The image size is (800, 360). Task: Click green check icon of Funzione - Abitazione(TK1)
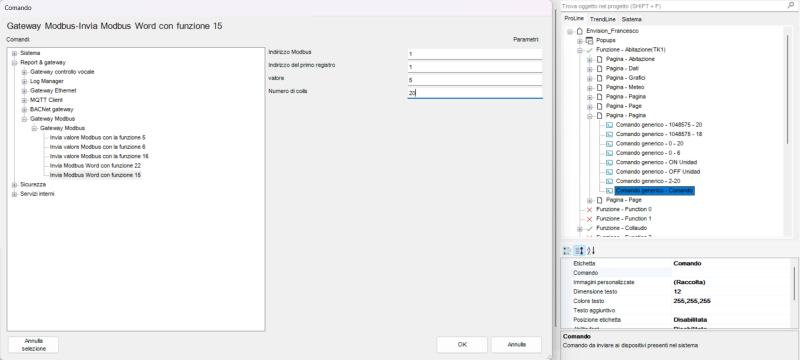589,50
